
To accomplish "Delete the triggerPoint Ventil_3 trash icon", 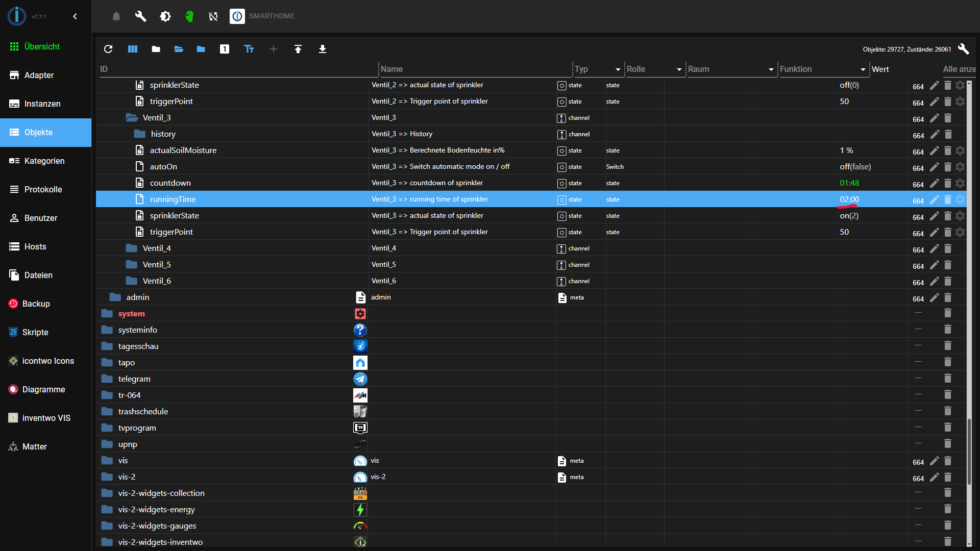I will click(x=948, y=232).
